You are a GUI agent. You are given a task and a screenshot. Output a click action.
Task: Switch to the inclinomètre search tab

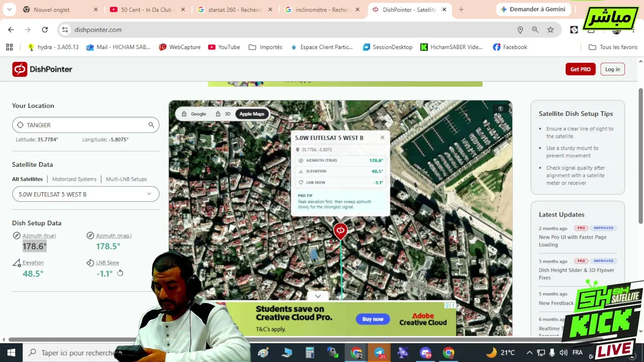[x=323, y=10]
